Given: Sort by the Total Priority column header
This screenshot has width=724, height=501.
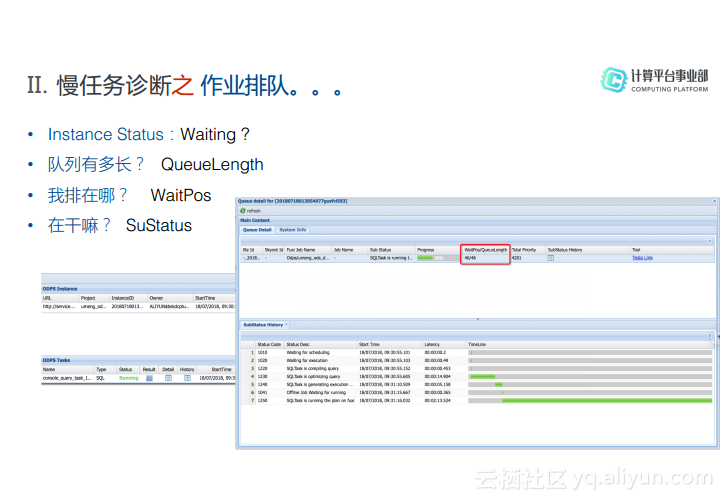Looking at the screenshot, I should pos(528,250).
